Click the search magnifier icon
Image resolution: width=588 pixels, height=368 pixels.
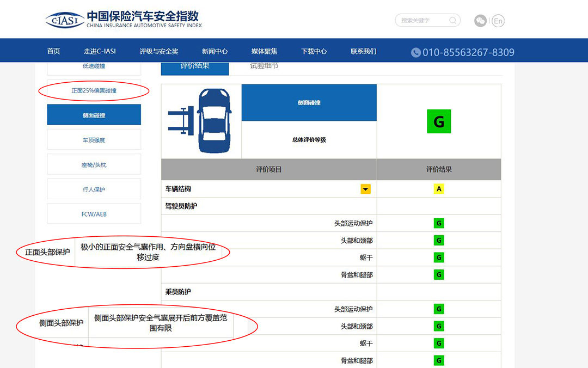pos(452,21)
